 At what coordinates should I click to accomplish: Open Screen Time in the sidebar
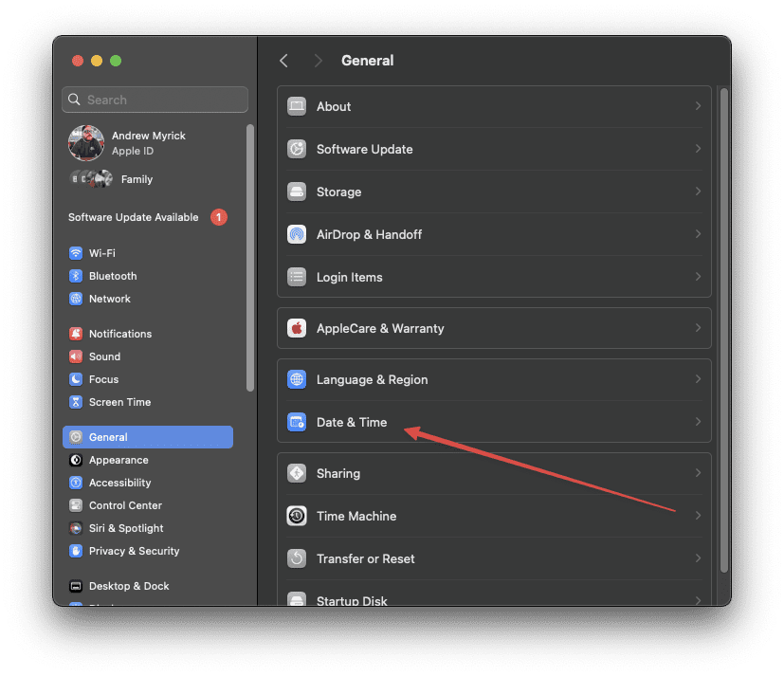[148, 402]
